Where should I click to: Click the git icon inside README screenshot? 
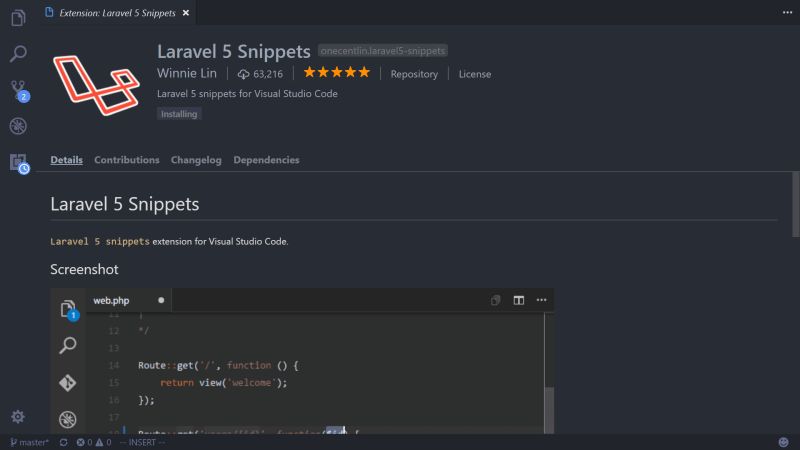coord(67,383)
